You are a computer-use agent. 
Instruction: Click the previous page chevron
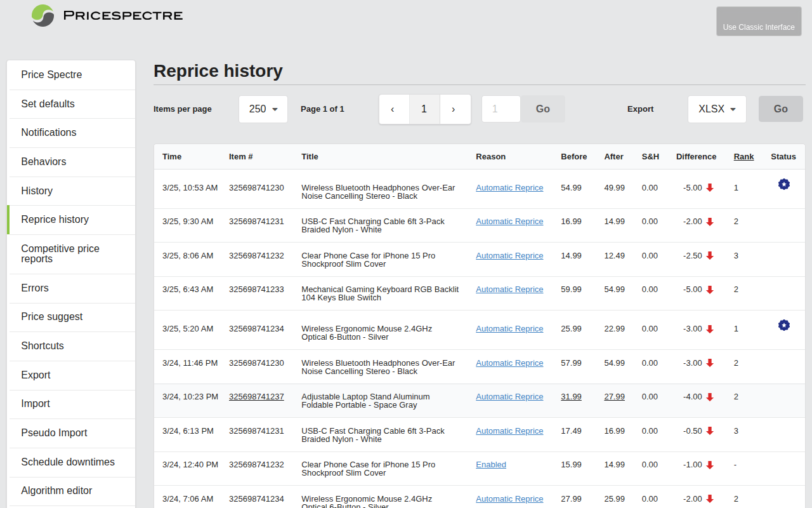pos(394,109)
